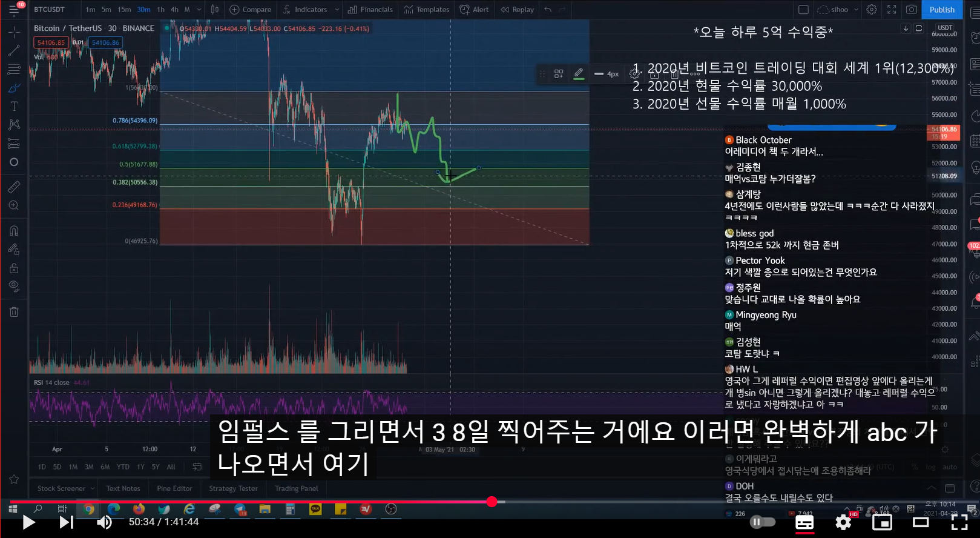This screenshot has height=538, width=980.
Task: Open favorites star in left toolbar
Action: [x=14, y=479]
